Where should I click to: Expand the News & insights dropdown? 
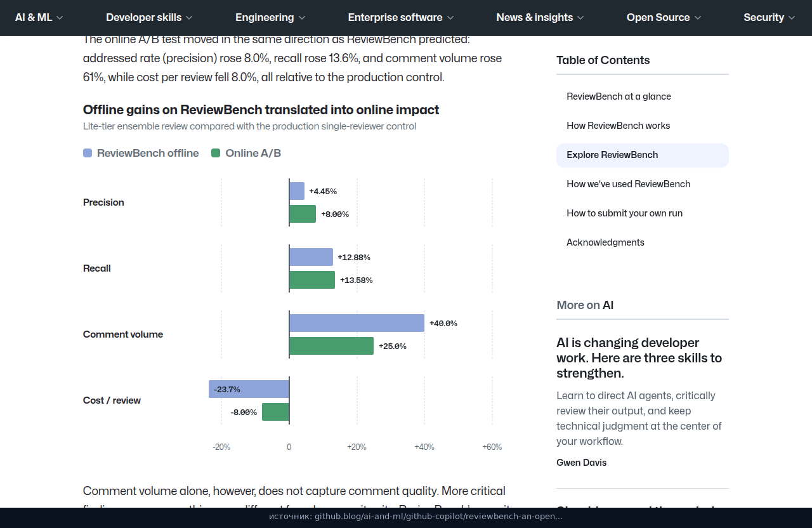click(540, 18)
